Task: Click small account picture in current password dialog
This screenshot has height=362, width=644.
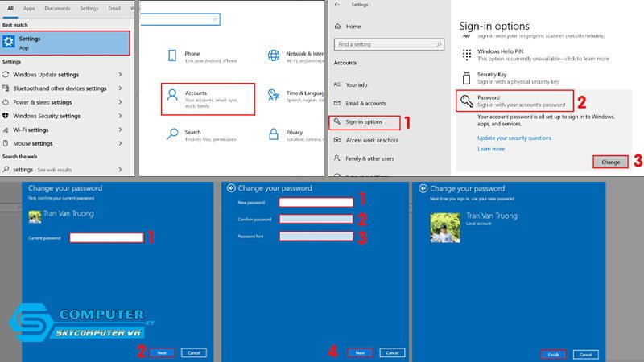Action: [35, 216]
